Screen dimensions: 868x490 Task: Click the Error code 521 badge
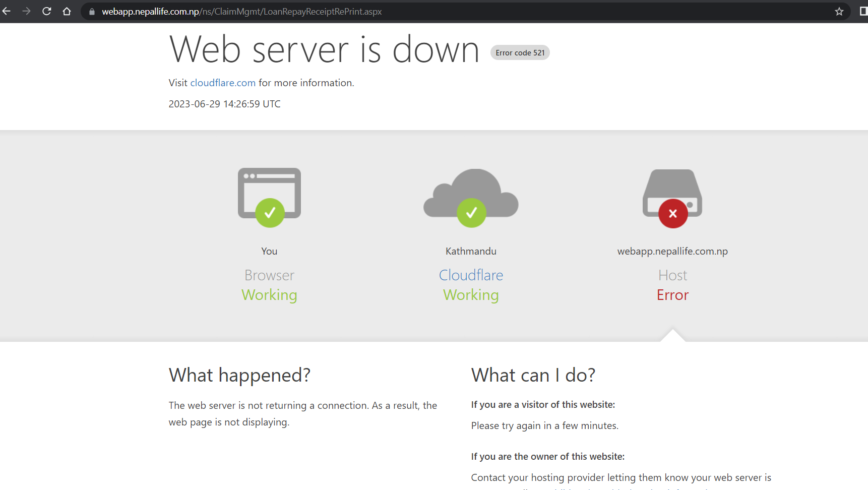tap(520, 52)
